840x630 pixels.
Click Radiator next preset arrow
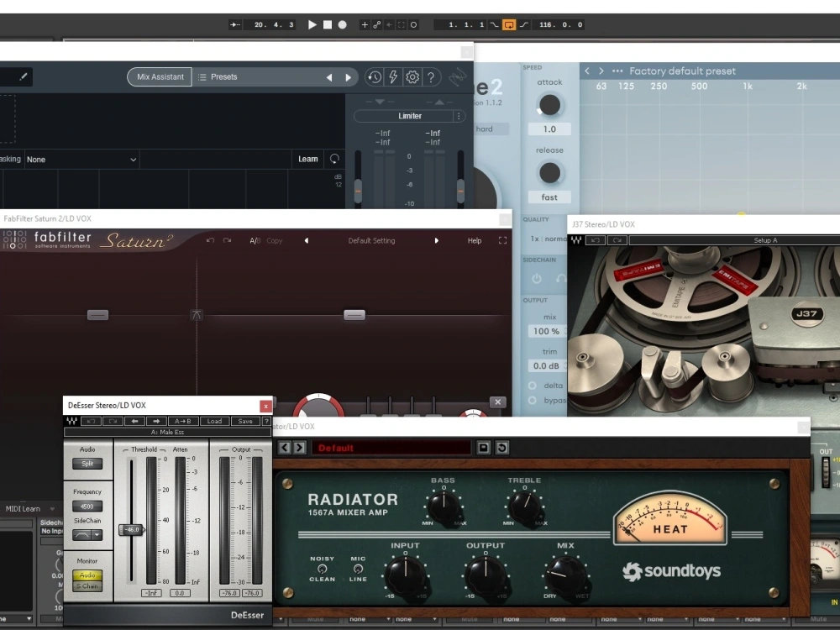pyautogui.click(x=299, y=448)
